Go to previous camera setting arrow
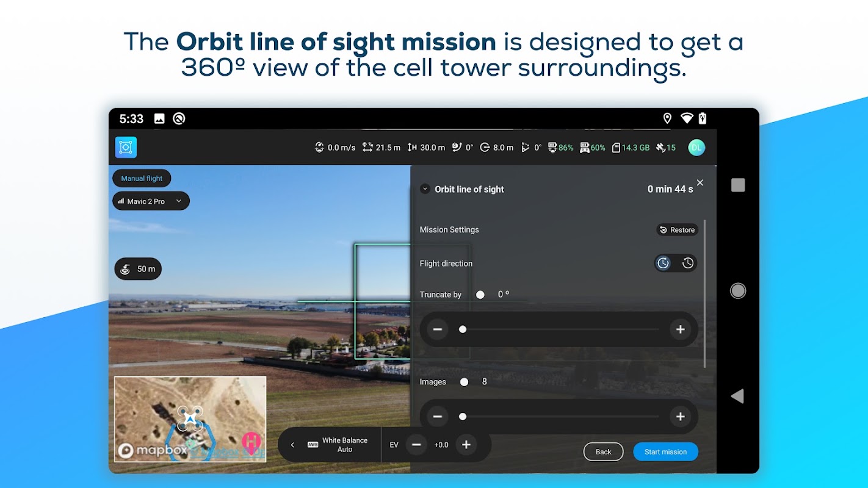Image resolution: width=868 pixels, height=488 pixels. pyautogui.click(x=292, y=445)
